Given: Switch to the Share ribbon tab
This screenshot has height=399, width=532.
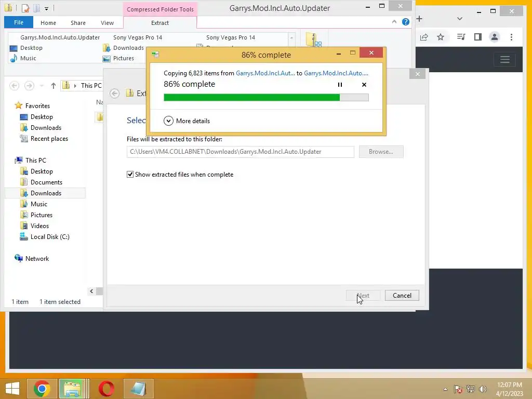Looking at the screenshot, I should (x=78, y=23).
